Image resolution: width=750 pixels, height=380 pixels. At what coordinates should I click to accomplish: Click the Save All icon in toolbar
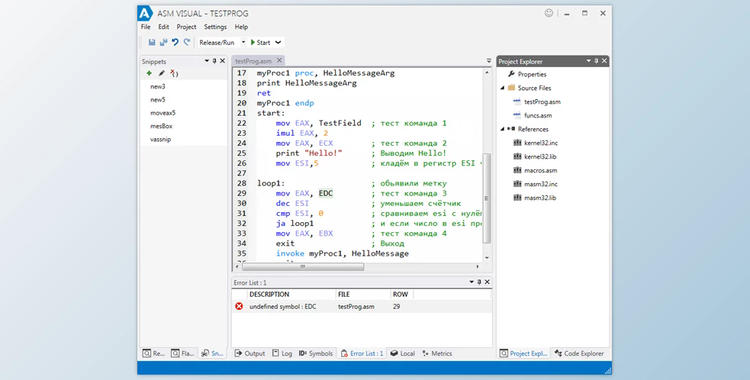(163, 42)
